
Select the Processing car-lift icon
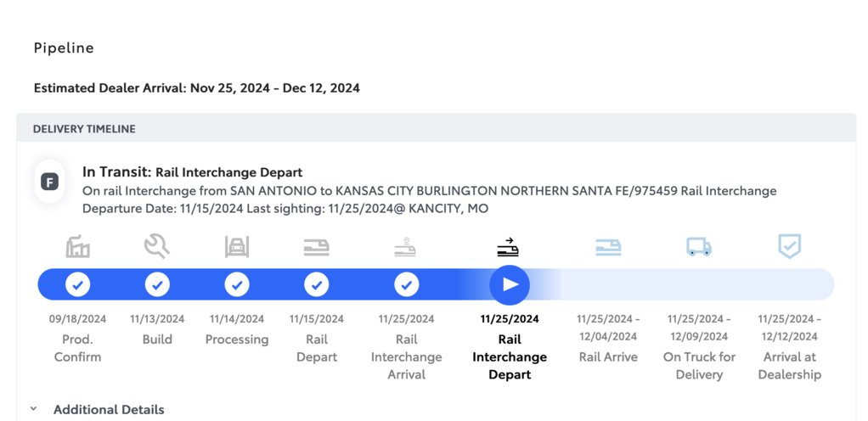(x=237, y=247)
